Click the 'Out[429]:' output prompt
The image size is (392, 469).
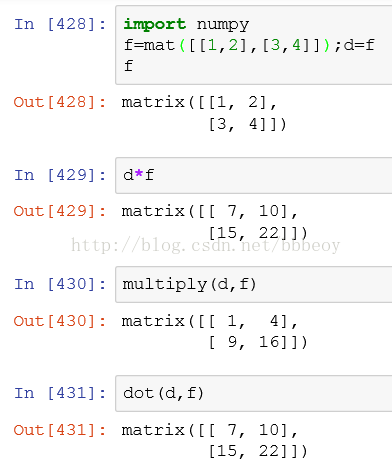(x=60, y=211)
